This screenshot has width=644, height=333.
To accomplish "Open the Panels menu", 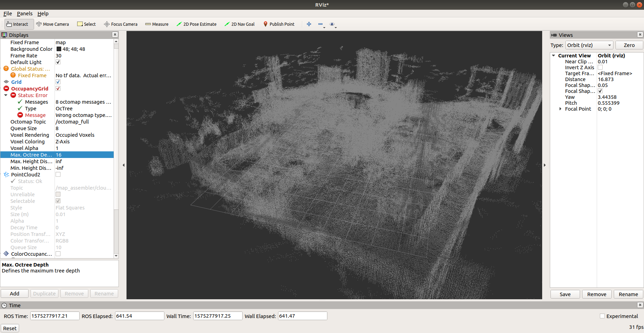I will pos(25,14).
